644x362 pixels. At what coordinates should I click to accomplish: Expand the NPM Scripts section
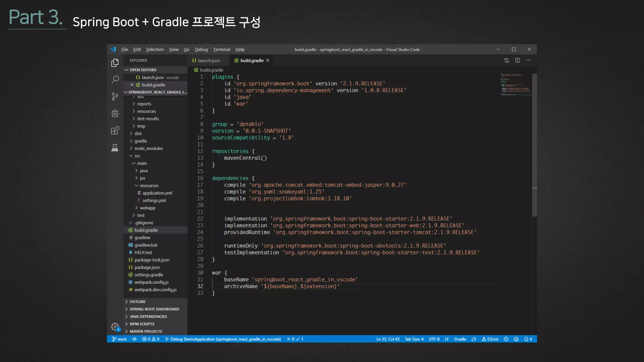156,324
